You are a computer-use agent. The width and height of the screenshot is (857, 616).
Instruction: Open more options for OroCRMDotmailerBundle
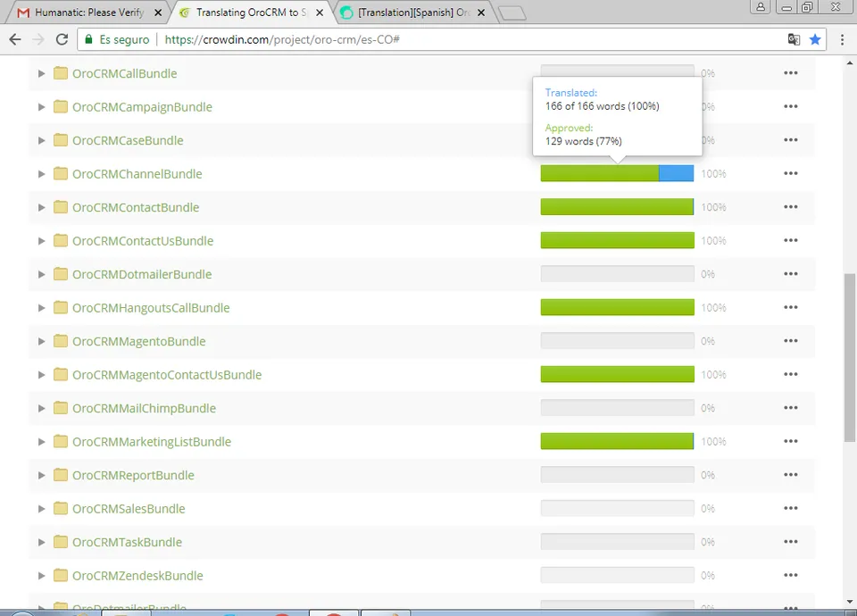tap(790, 274)
